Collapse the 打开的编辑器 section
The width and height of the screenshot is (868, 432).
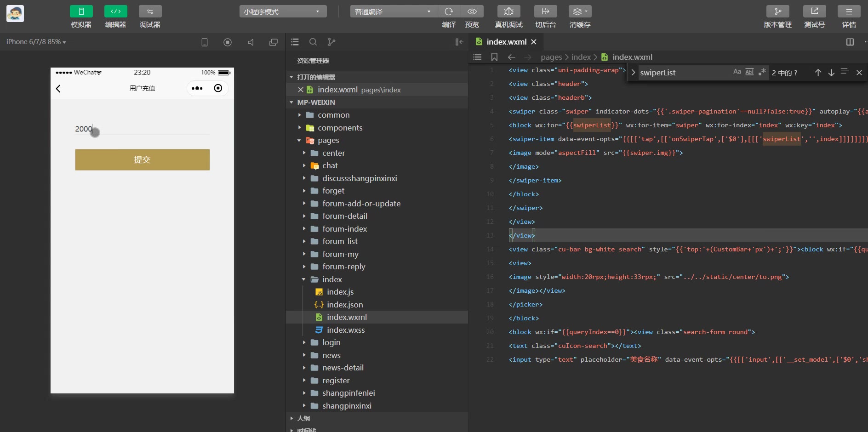[x=377, y=77]
